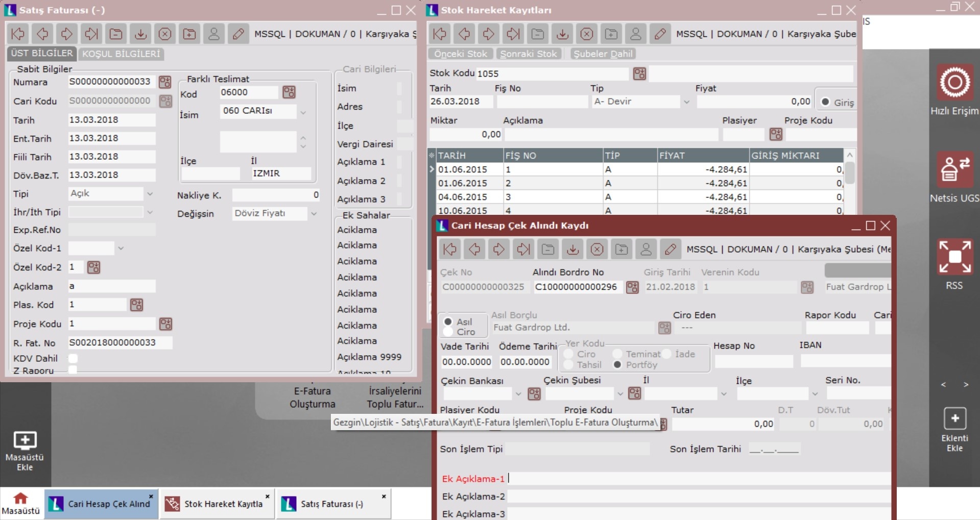Viewport: 980px width, 520px height.
Task: Click Açıklama field containing 'a'
Action: 111,286
